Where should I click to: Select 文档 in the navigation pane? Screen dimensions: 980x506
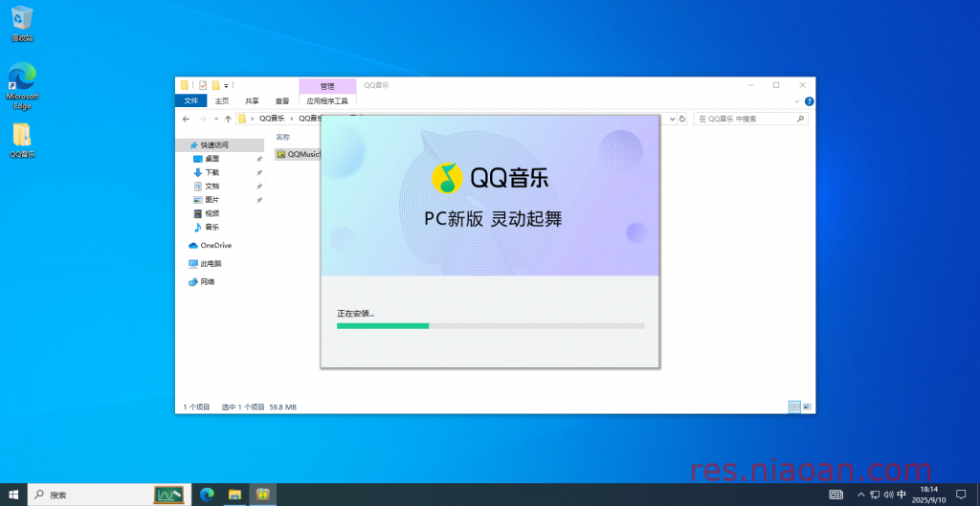[212, 187]
